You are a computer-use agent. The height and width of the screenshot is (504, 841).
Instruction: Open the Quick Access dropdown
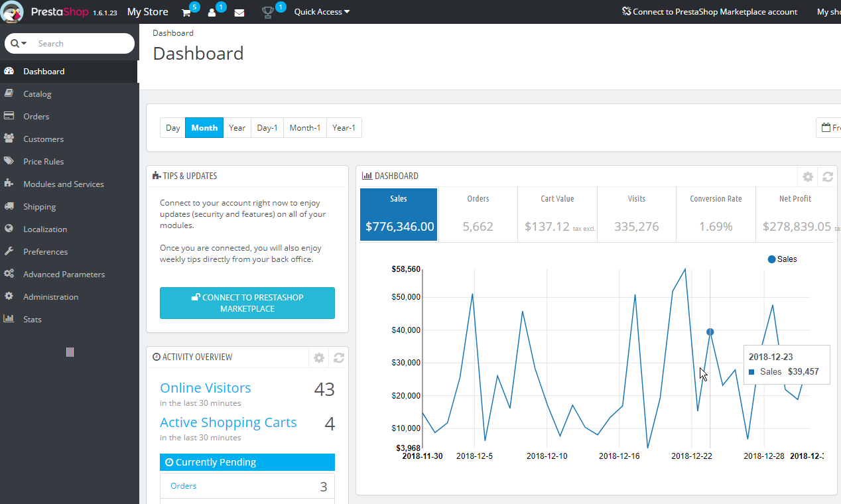pos(322,12)
